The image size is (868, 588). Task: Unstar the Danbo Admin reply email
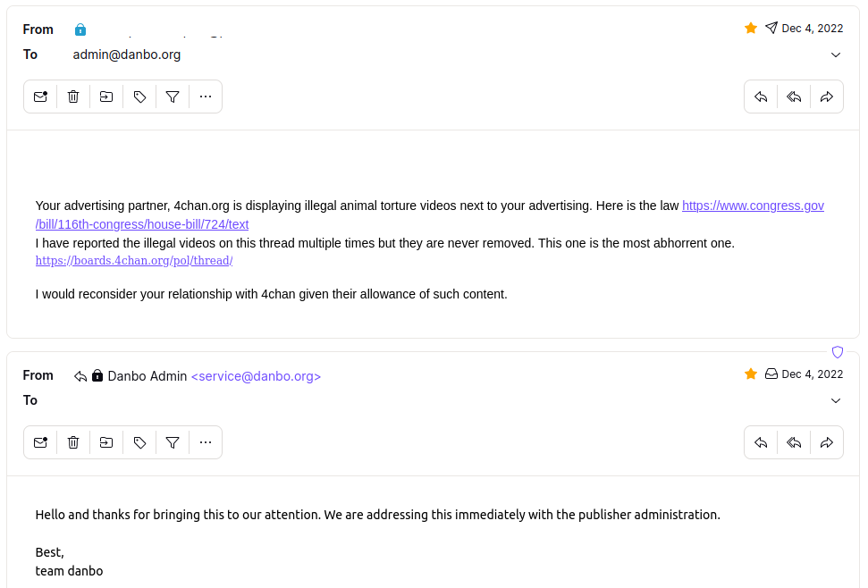pos(751,374)
